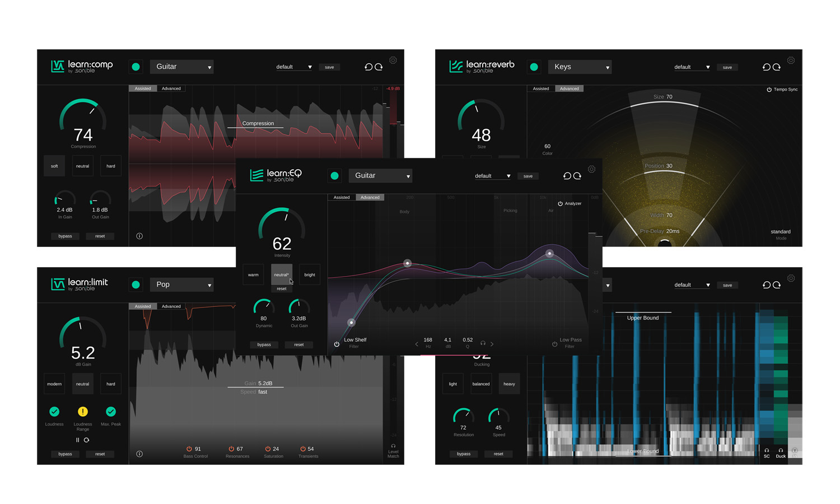This screenshot has width=840, height=504.
Task: Click bypass button in learn:limit
Action: (65, 454)
